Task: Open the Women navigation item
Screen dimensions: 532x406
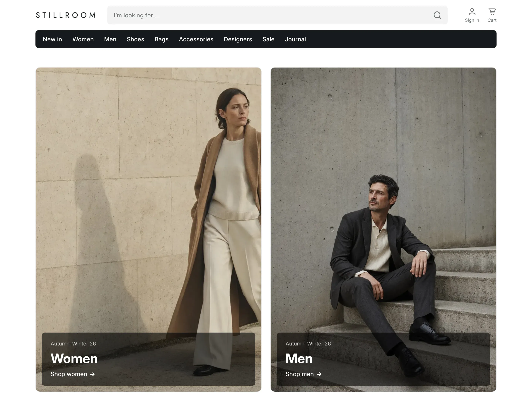Action: 83,39
